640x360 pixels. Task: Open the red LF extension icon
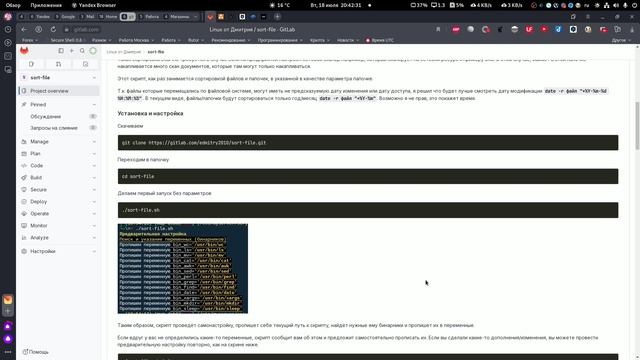[x=529, y=29]
